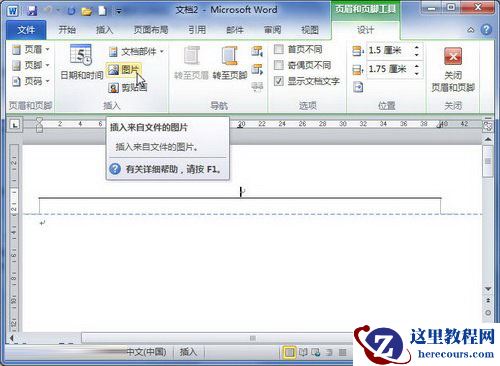
Task: Open the 页脚 dropdown
Action: point(31,65)
